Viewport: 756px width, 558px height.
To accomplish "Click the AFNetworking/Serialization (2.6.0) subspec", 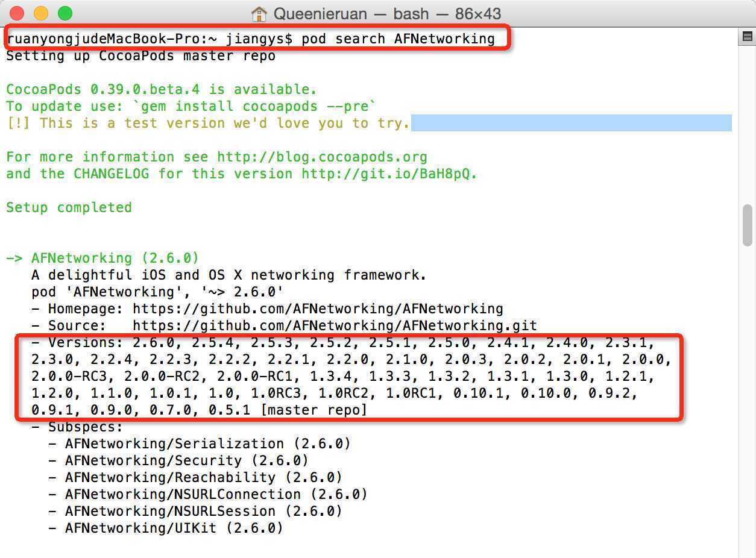I will tap(208, 444).
